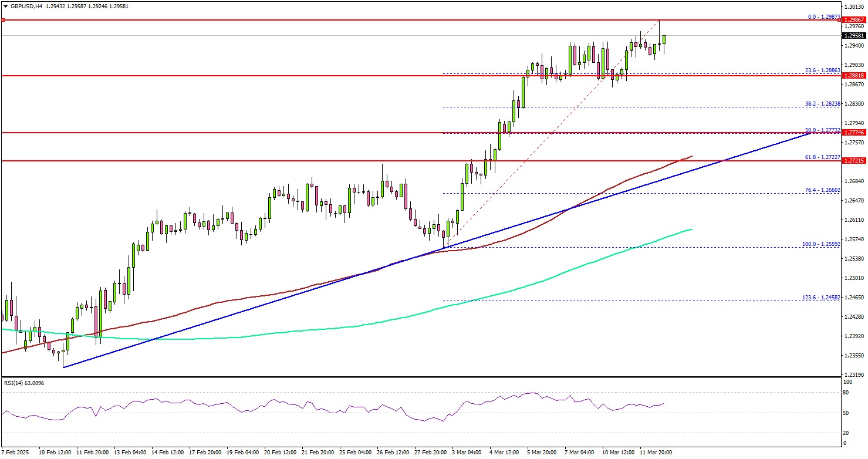Screen dimensions: 868x459
Task: Click the 7 Feb 2025 axis label
Action: [15, 453]
